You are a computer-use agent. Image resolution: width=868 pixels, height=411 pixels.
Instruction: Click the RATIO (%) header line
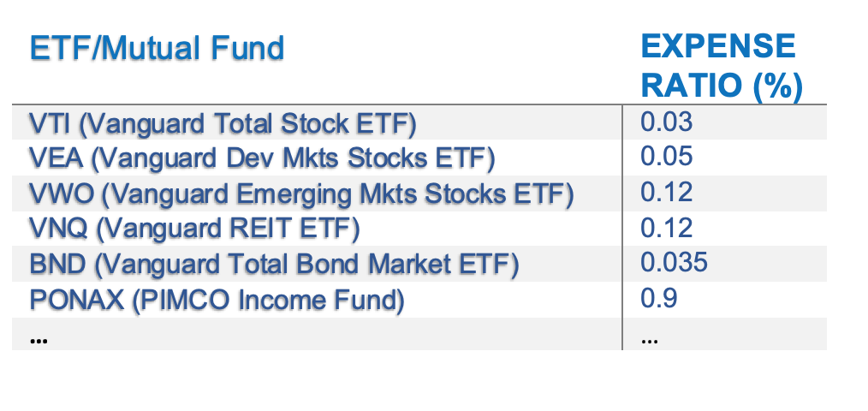pyautogui.click(x=722, y=86)
